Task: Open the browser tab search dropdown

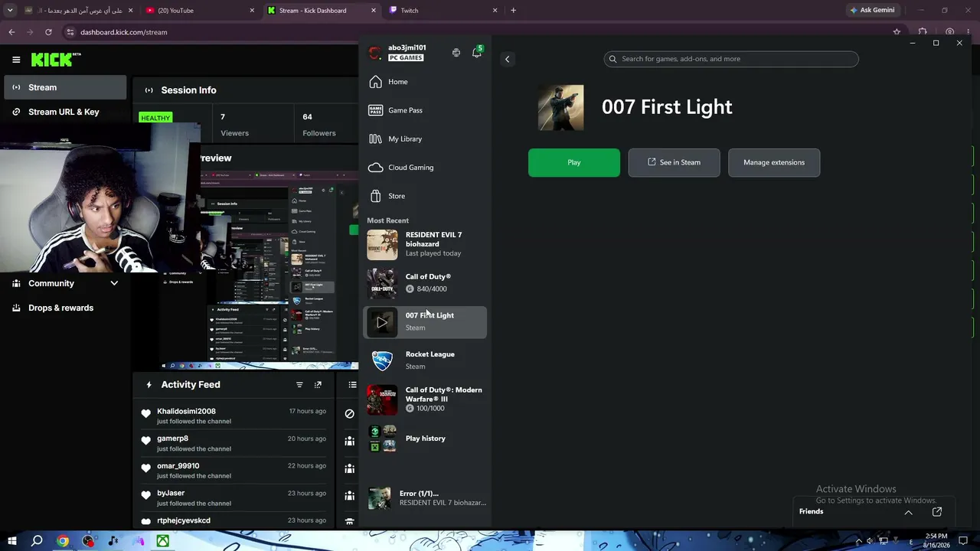Action: (x=10, y=11)
